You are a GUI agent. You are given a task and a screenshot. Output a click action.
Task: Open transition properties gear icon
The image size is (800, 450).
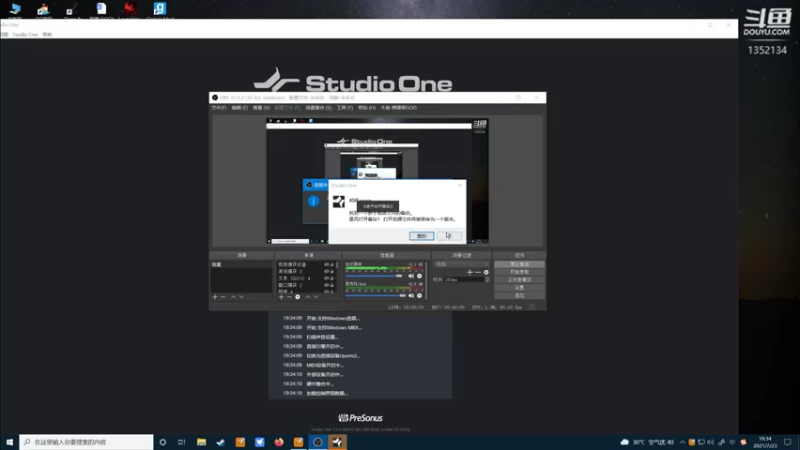[x=486, y=272]
